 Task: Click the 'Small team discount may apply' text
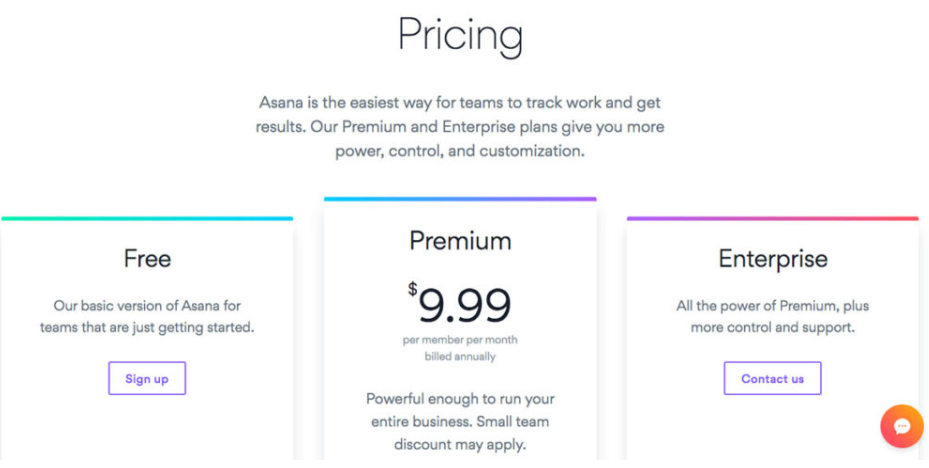click(x=460, y=433)
